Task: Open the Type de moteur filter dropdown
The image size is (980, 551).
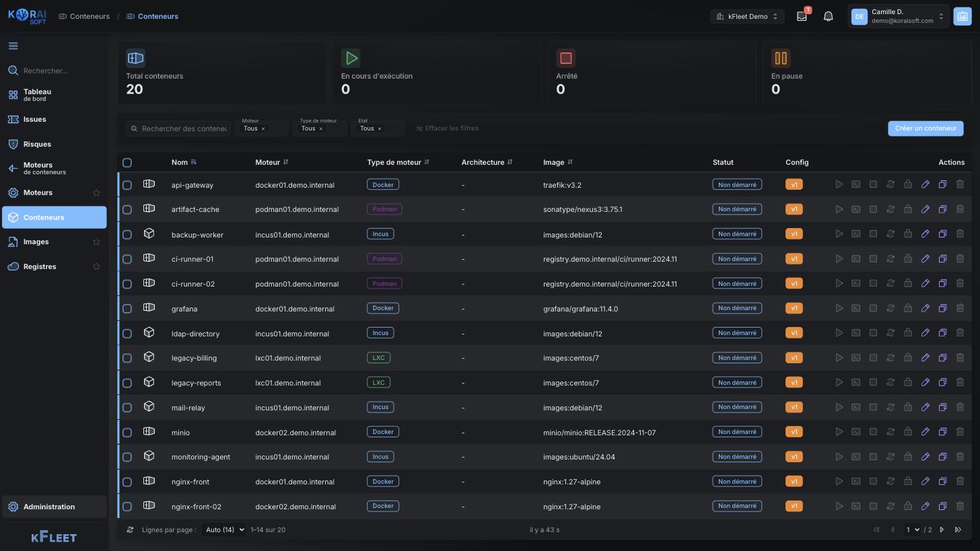Action: (320, 128)
